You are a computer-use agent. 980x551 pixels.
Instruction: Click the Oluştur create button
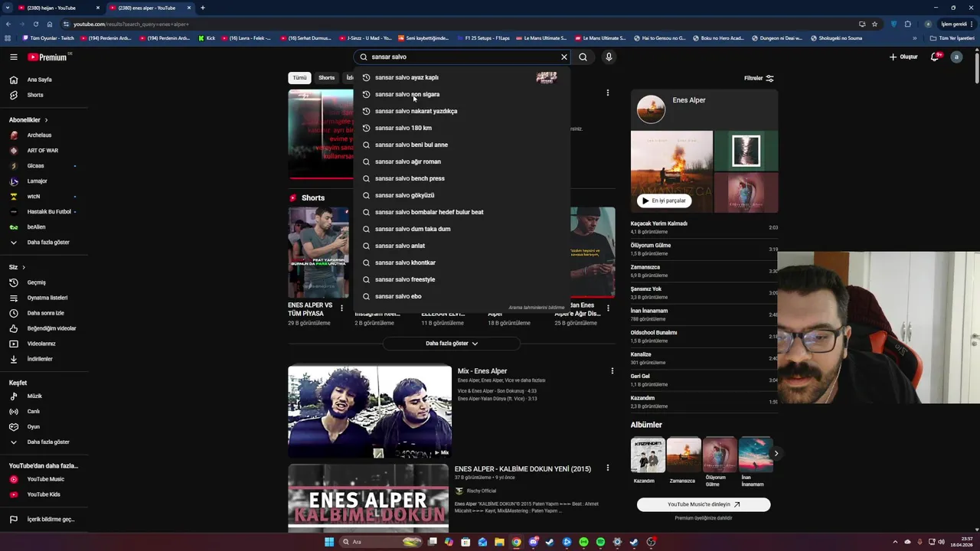[903, 57]
